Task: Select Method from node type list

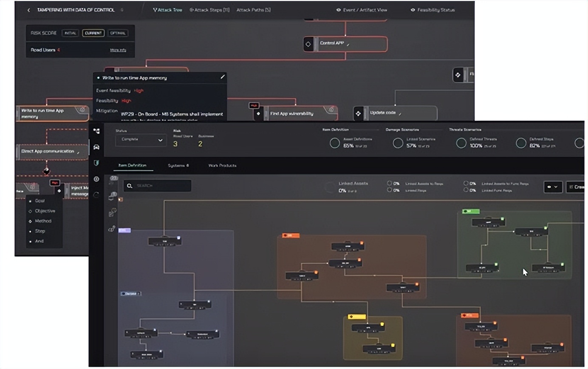Action: coord(43,221)
